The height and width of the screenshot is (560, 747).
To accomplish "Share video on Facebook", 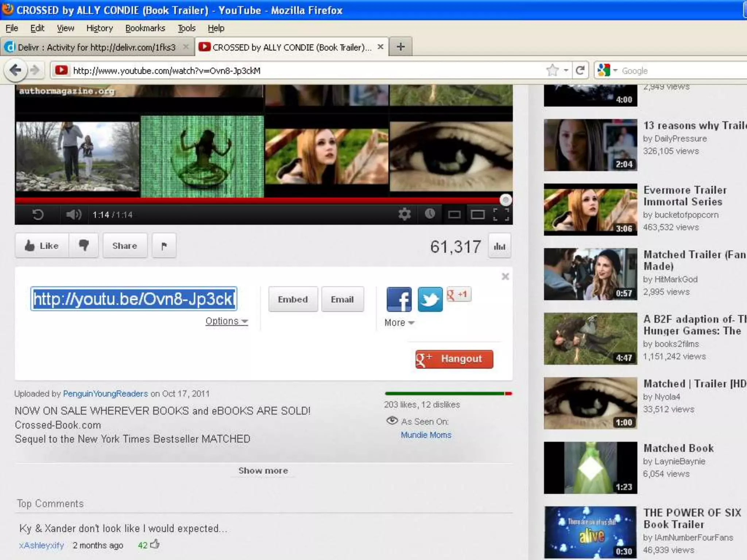I will (399, 299).
